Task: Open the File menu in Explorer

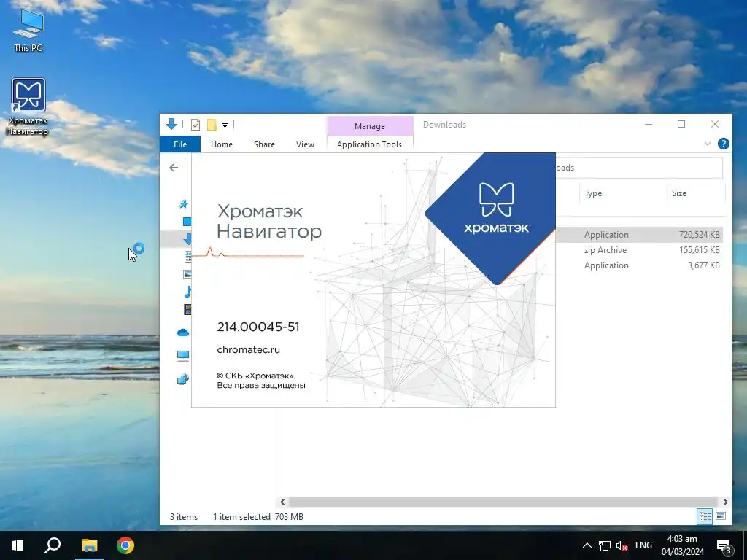Action: [x=180, y=144]
